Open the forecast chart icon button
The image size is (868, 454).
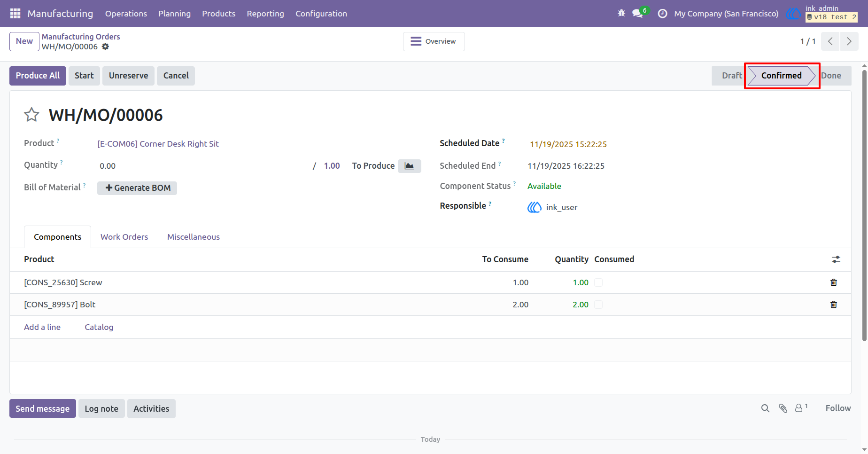[410, 166]
